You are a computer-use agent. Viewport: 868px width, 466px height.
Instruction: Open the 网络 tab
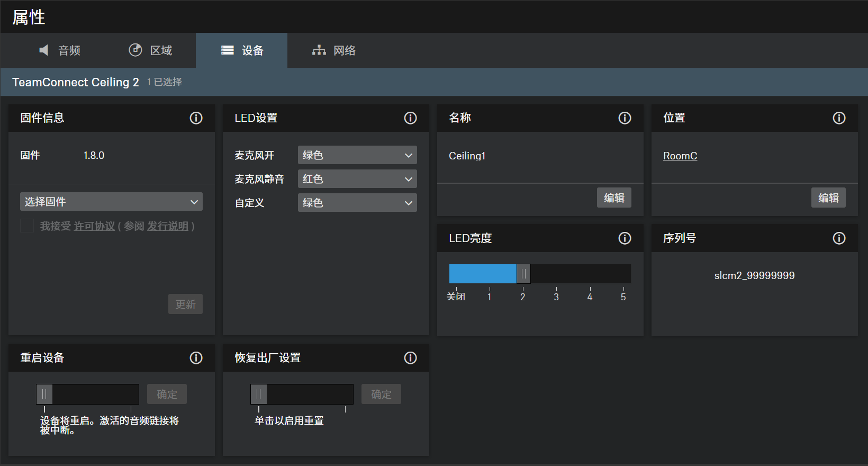pos(333,50)
